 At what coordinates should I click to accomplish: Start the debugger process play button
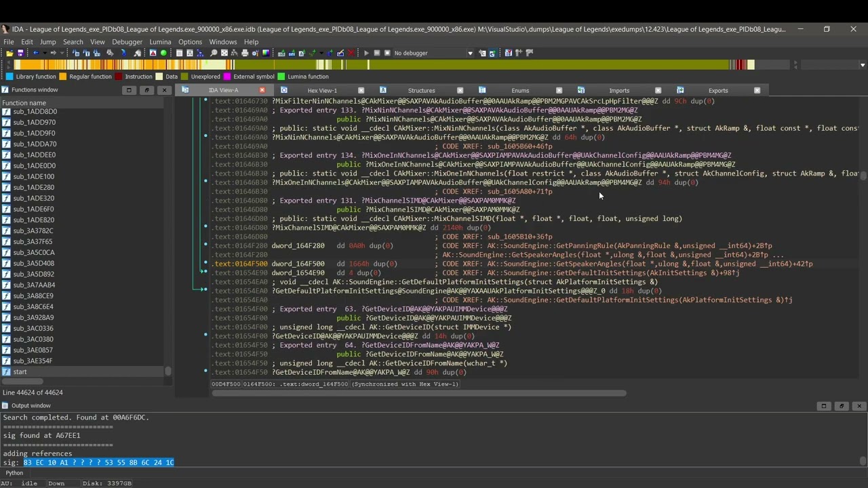(366, 53)
